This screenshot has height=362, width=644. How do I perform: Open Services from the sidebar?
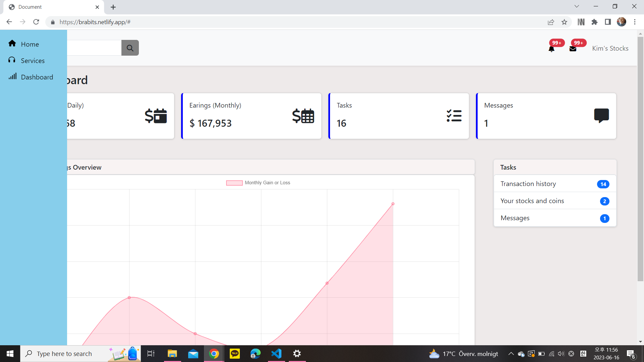tap(33, 60)
